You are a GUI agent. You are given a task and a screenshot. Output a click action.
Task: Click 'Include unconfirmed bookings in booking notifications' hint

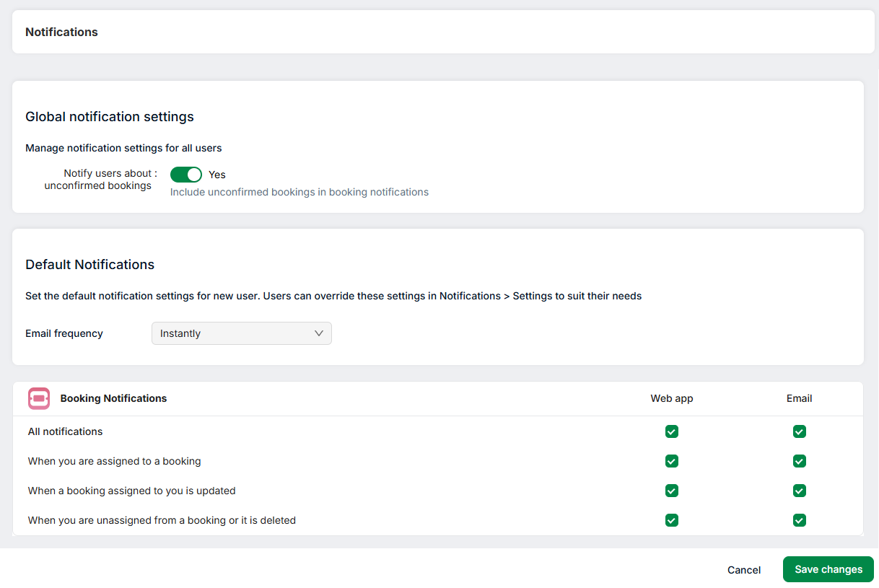point(299,192)
